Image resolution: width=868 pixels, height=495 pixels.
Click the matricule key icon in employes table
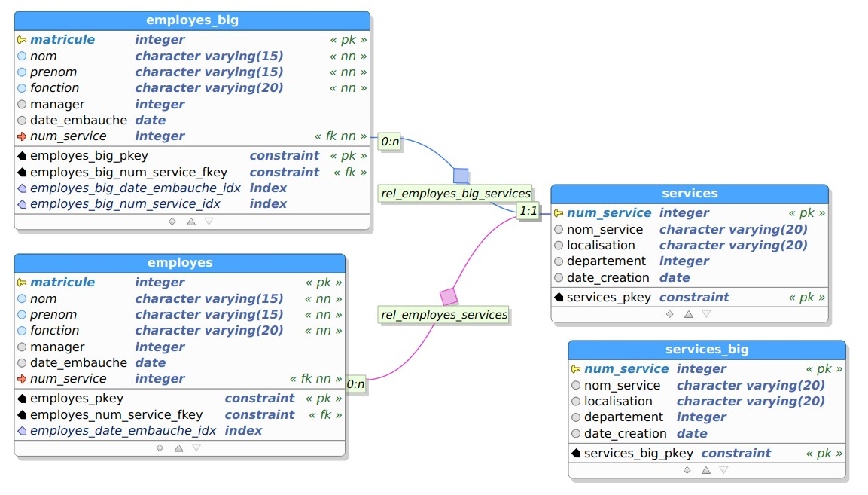pos(22,283)
